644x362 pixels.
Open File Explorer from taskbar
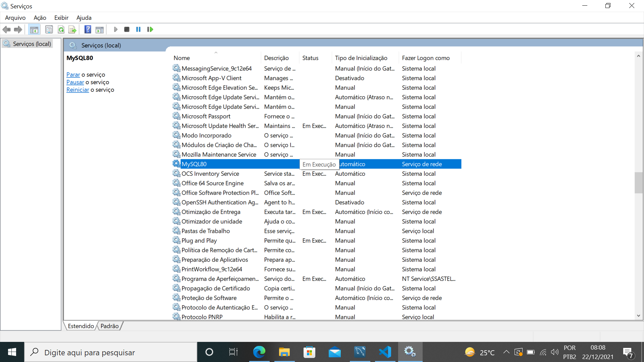(x=284, y=352)
